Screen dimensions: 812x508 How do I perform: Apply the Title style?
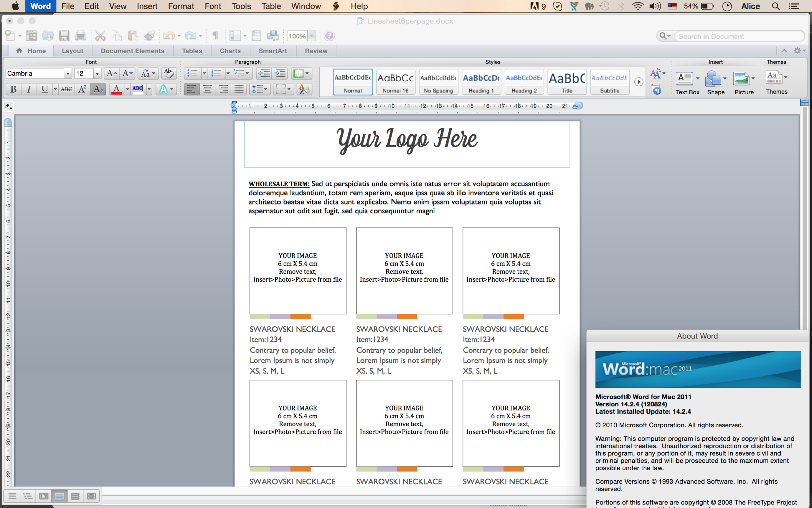point(567,82)
